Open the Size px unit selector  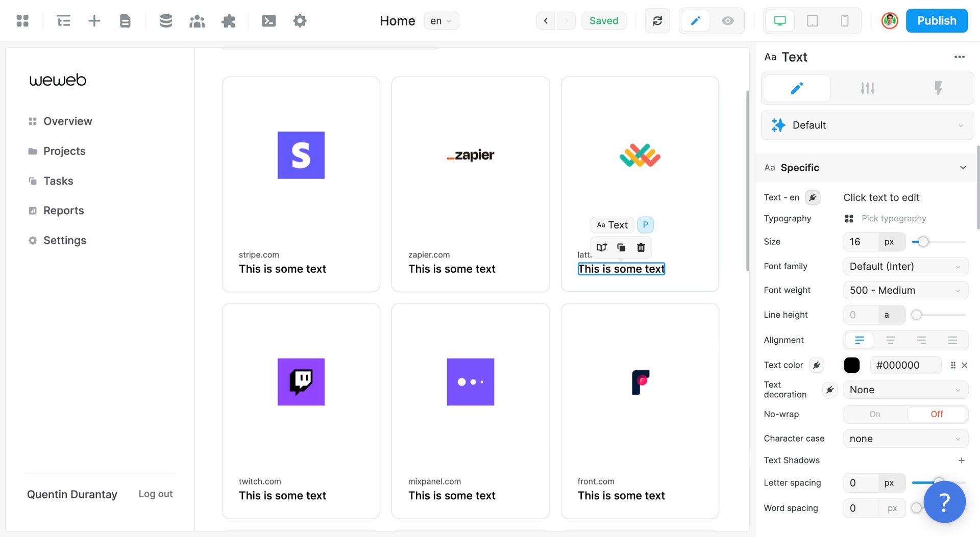891,242
